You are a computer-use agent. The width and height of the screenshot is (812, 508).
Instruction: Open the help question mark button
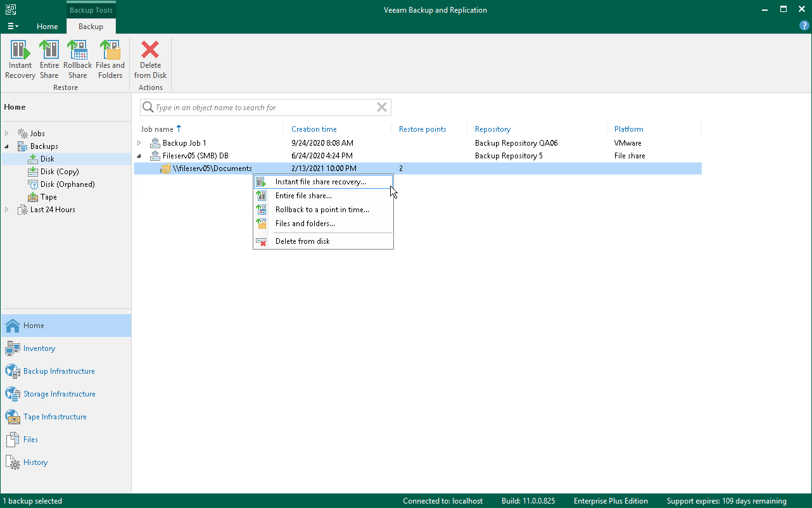pyautogui.click(x=804, y=25)
